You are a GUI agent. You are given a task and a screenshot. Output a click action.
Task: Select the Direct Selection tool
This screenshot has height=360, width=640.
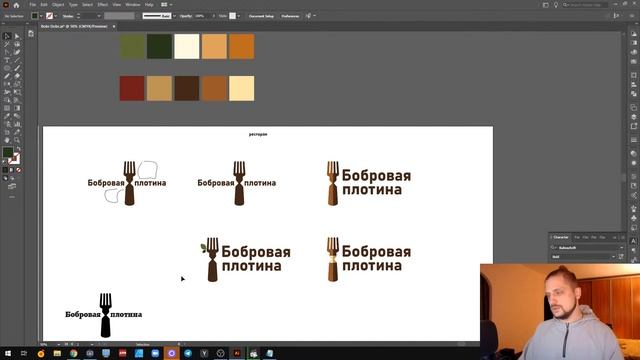pos(17,36)
